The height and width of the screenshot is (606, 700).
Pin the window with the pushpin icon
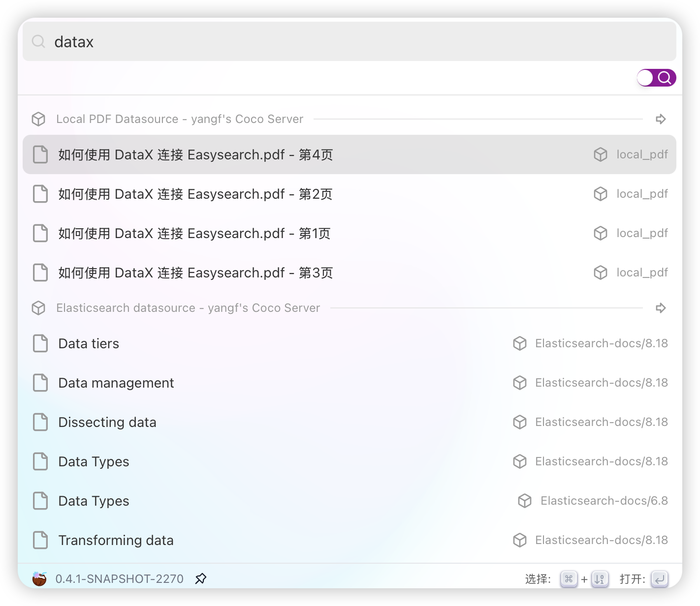pos(200,579)
